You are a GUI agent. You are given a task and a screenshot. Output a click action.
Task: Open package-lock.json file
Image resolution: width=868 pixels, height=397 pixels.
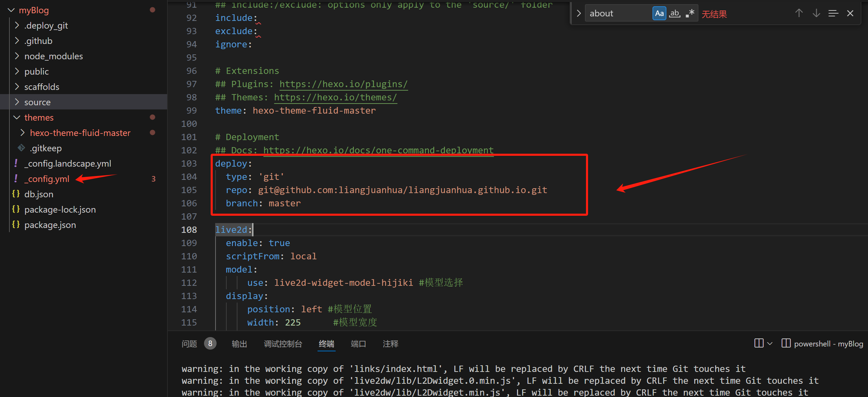click(60, 209)
